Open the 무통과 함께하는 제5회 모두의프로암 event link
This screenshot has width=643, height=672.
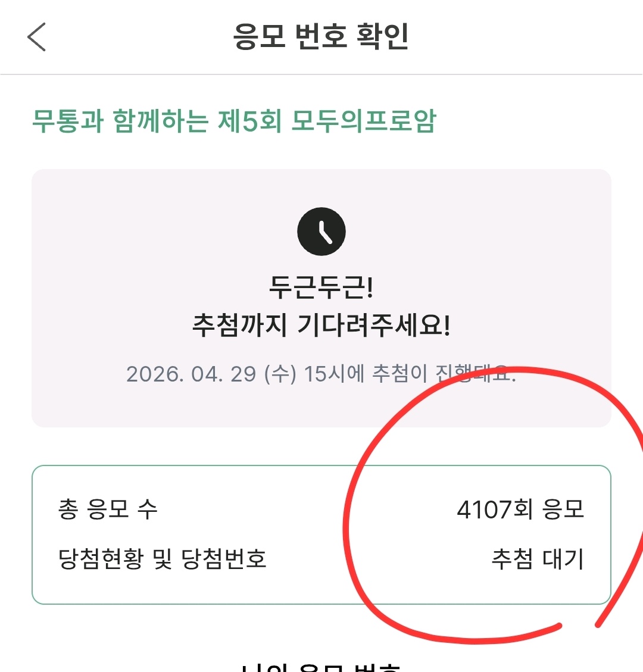point(234,121)
